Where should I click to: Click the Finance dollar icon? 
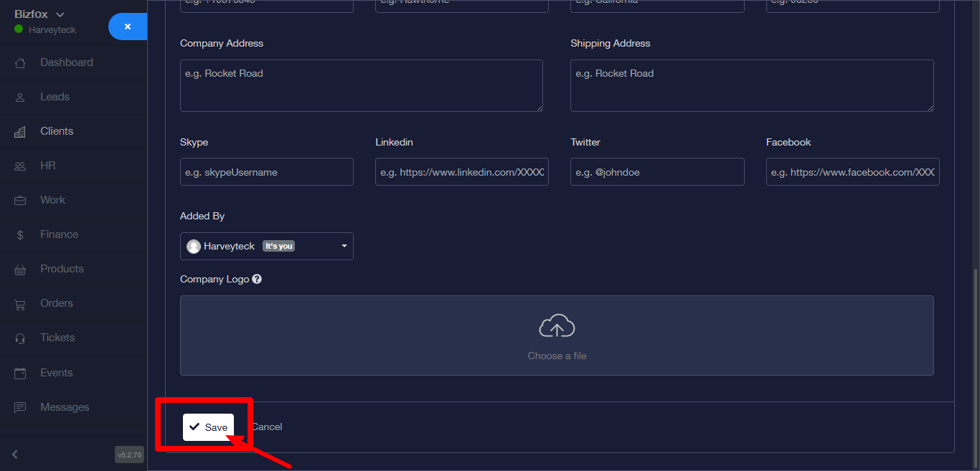pyautogui.click(x=20, y=235)
